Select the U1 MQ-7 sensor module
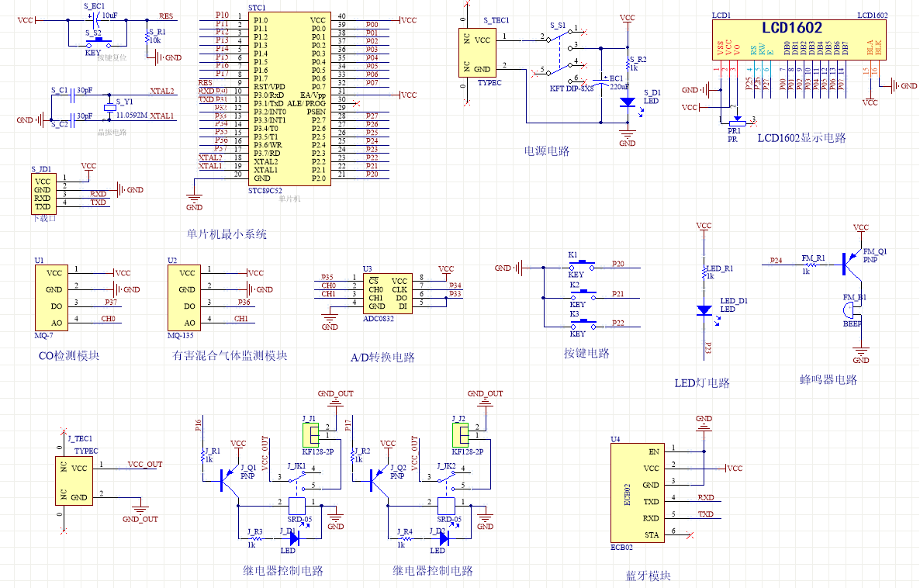The image size is (920, 588). [52, 298]
